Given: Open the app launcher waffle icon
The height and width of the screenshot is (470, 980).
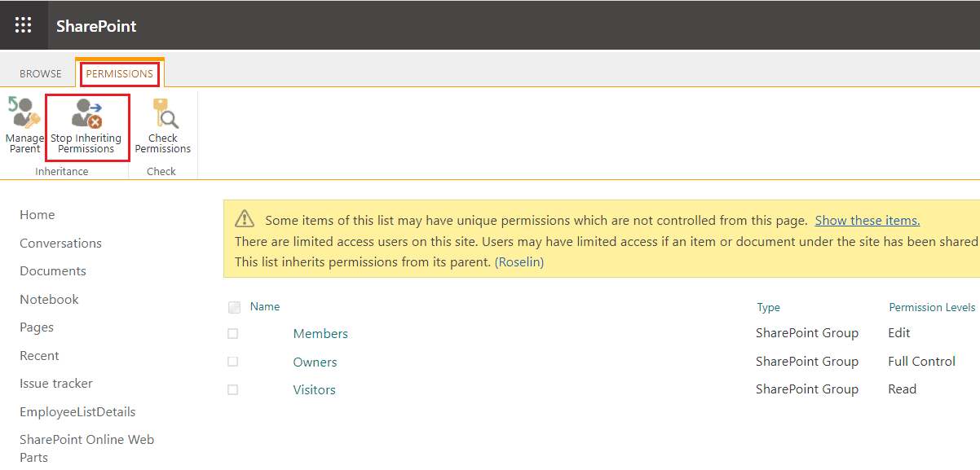Looking at the screenshot, I should tap(24, 25).
